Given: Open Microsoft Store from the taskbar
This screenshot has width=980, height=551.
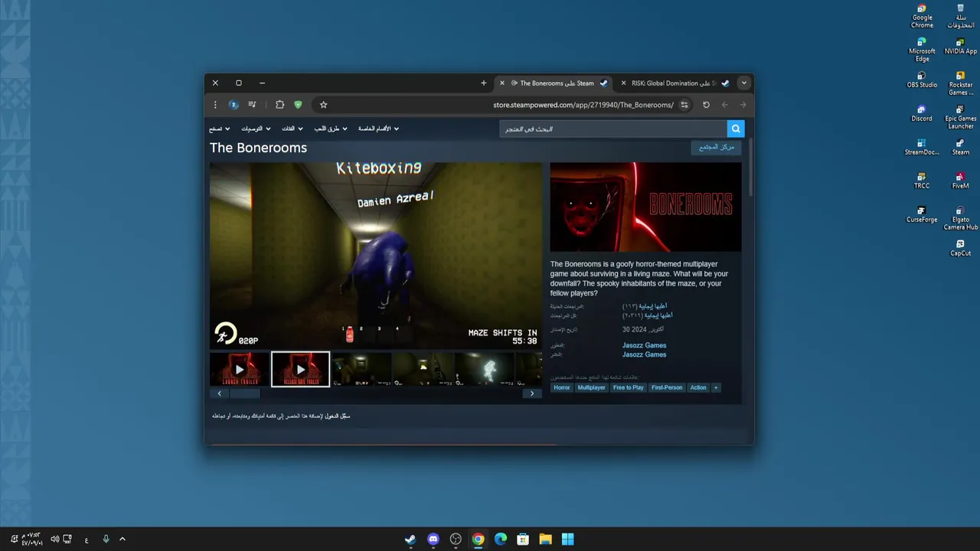Looking at the screenshot, I should pyautogui.click(x=523, y=539).
